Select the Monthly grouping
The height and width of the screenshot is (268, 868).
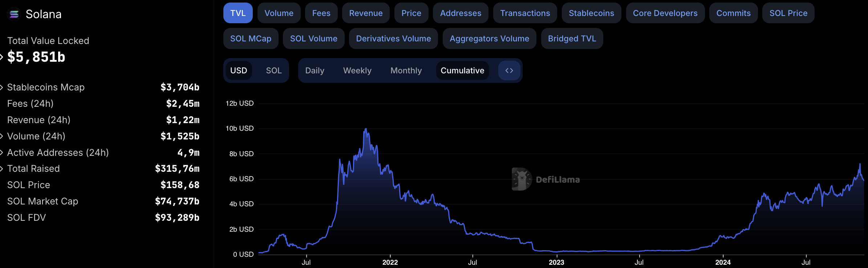[x=406, y=70]
